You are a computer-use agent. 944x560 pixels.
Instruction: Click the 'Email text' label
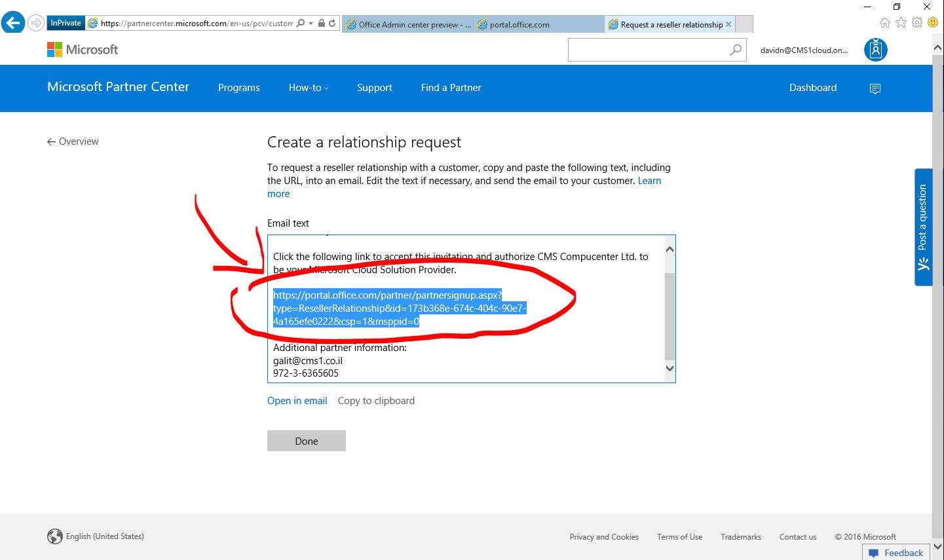(288, 223)
